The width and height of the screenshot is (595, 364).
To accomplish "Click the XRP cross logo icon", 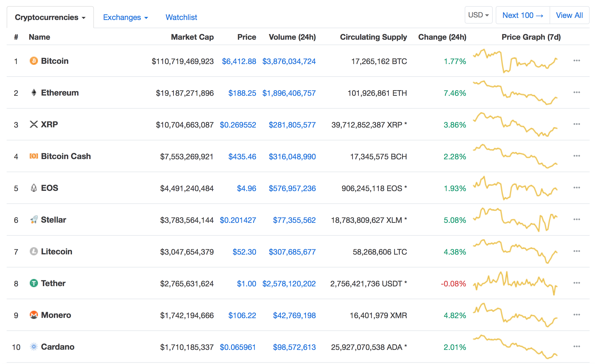I will point(34,124).
